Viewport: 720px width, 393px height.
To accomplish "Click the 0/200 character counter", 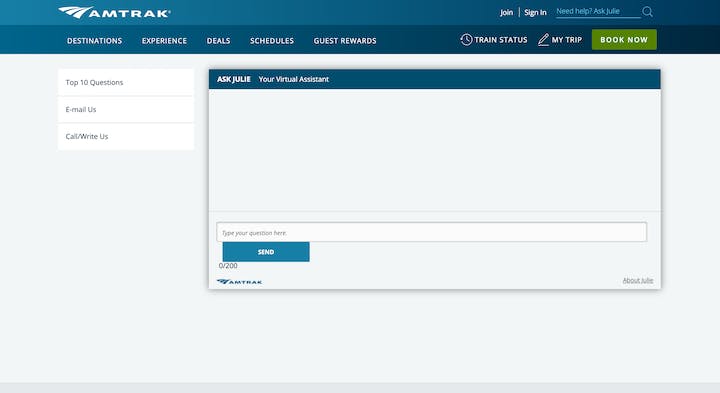I will 228,266.
